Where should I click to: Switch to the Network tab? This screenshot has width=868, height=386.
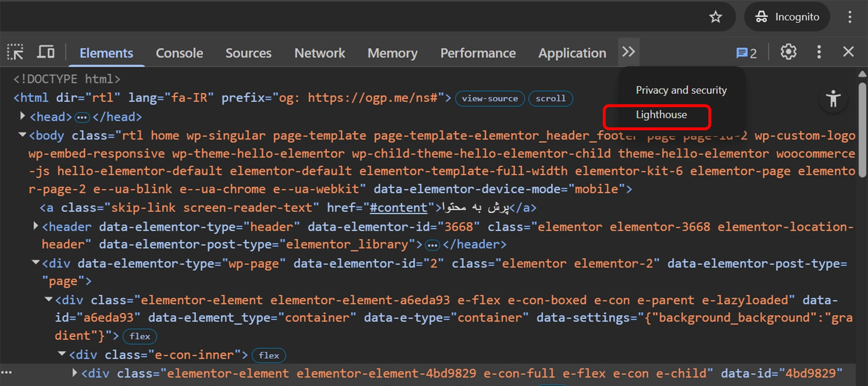[x=319, y=53]
